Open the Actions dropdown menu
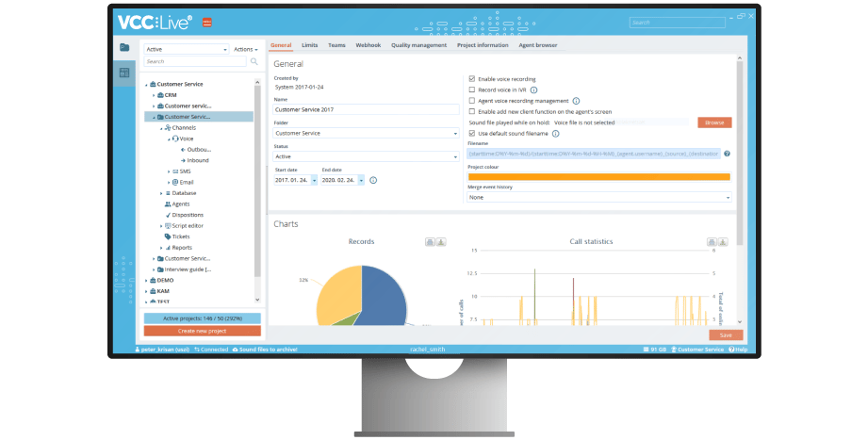868x440 pixels. pos(246,49)
